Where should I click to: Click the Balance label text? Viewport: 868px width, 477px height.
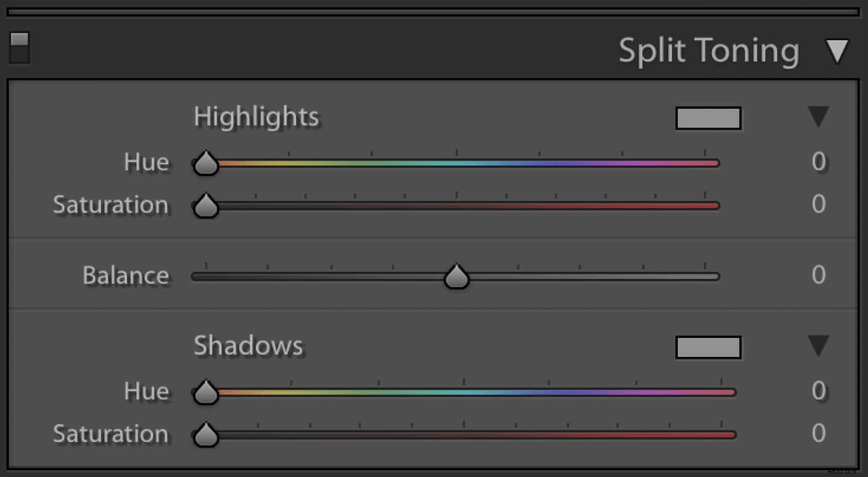(125, 276)
